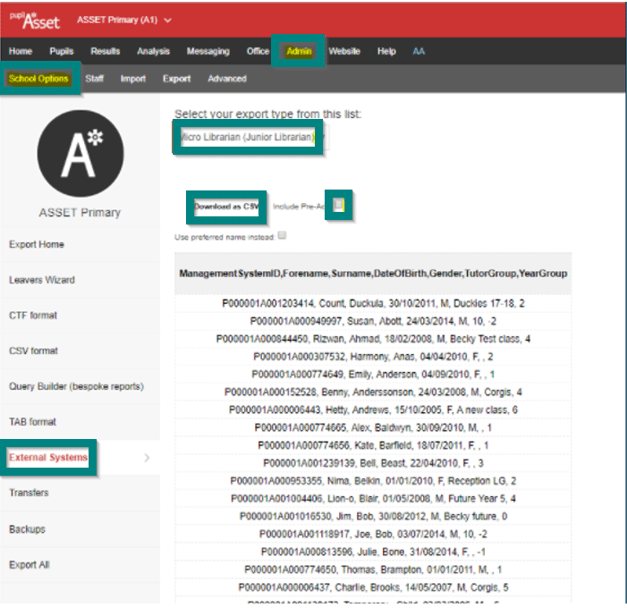This screenshot has height=608, width=627.
Task: Click Download as CSV button
Action: pyautogui.click(x=226, y=206)
